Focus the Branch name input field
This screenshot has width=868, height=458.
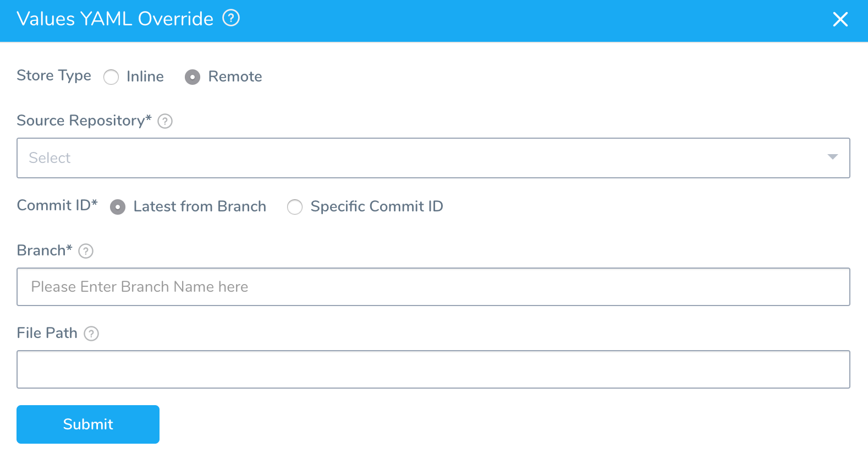433,287
